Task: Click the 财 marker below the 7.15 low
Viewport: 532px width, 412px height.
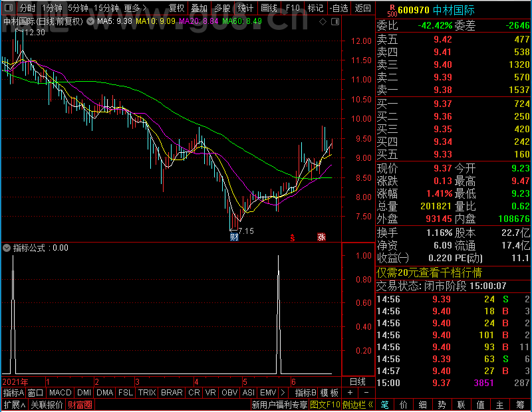Action: [234, 237]
